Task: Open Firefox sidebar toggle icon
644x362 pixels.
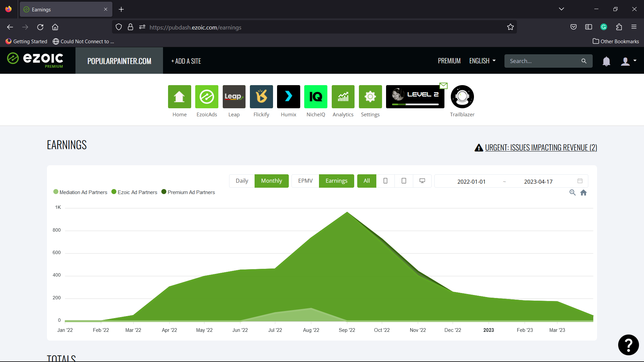Action: (589, 27)
